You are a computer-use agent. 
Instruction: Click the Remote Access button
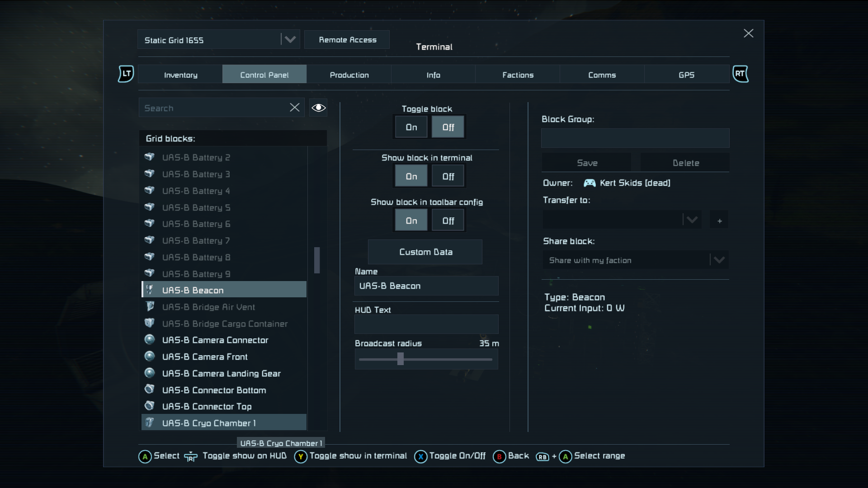click(347, 40)
